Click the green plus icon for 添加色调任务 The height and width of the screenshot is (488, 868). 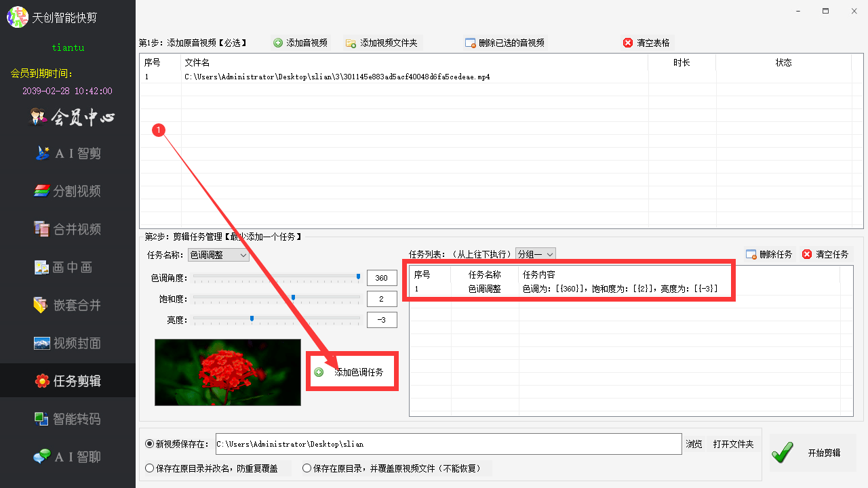(x=319, y=372)
